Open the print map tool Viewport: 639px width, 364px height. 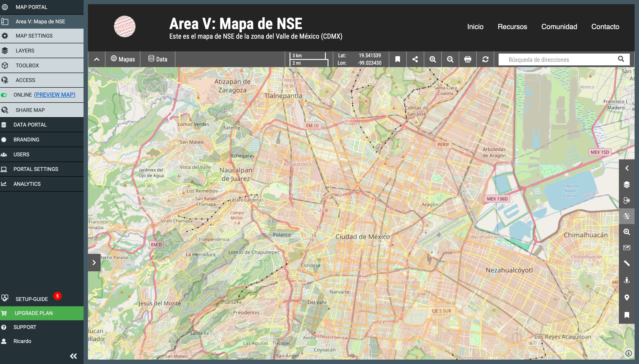coord(468,59)
